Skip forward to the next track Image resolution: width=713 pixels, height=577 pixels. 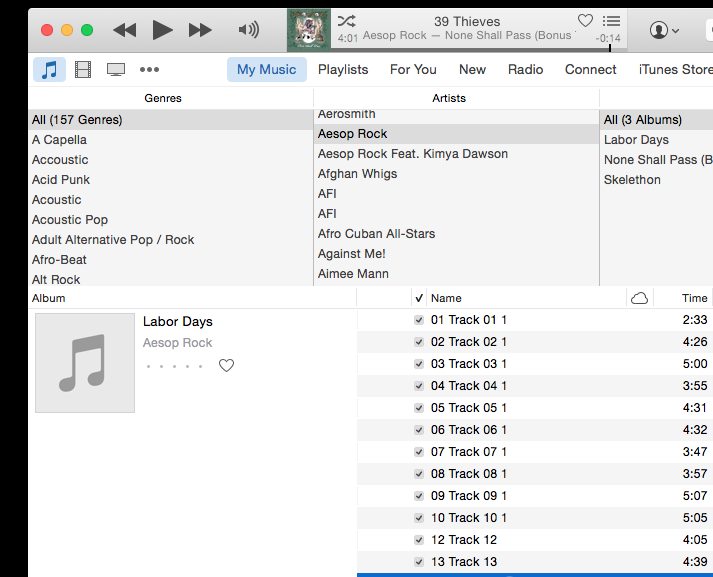click(200, 30)
